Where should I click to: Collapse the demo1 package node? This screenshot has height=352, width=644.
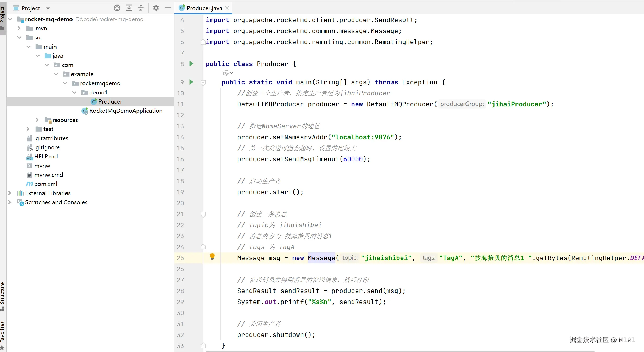click(x=74, y=92)
